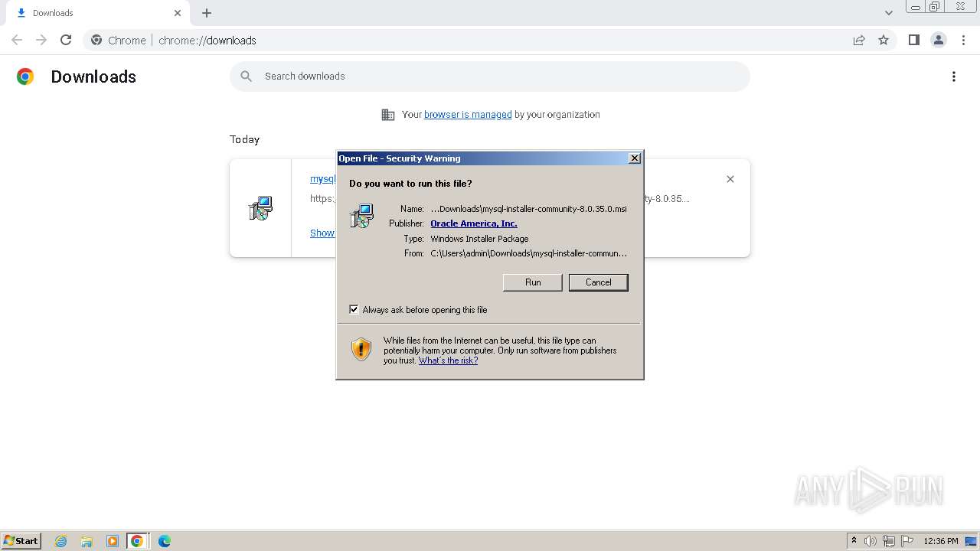Click the Chrome logo beside Downloads heading

coord(25,77)
